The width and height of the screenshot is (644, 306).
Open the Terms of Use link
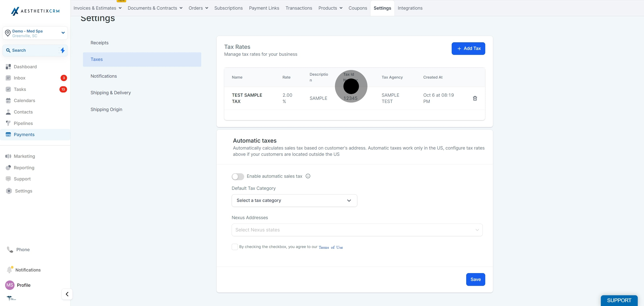coord(330,247)
